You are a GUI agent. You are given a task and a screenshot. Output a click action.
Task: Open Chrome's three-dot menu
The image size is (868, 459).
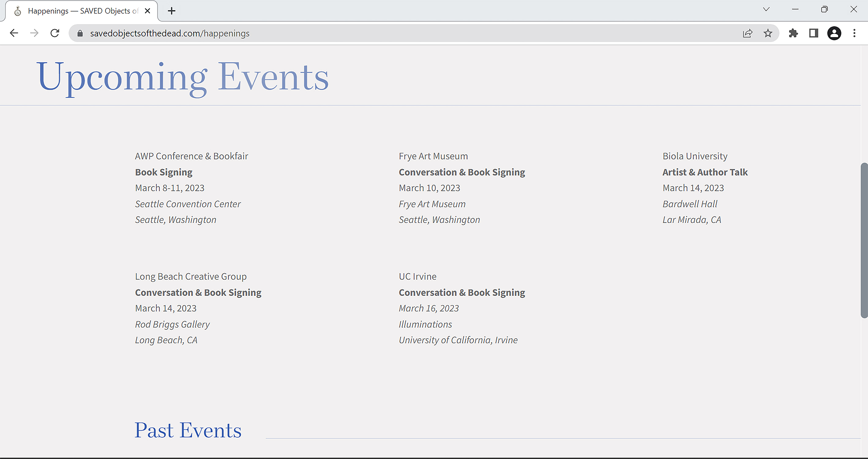tap(854, 33)
